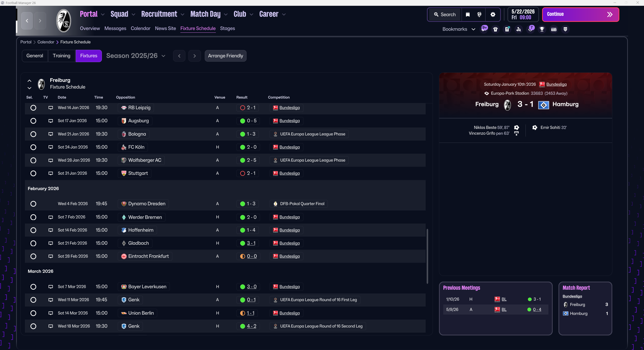Open the club shield bookmark icon
The image size is (644, 350).
565,29
